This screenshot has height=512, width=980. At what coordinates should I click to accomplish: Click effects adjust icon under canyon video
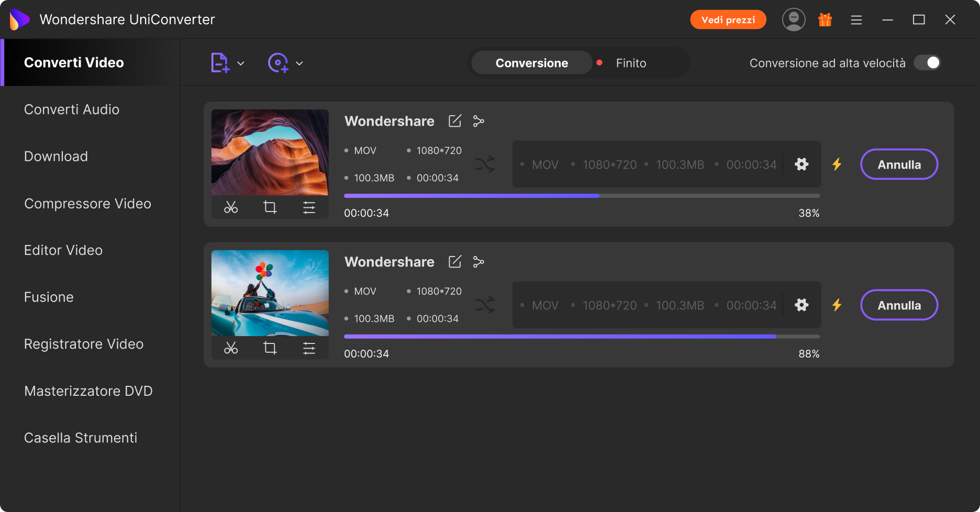click(309, 207)
